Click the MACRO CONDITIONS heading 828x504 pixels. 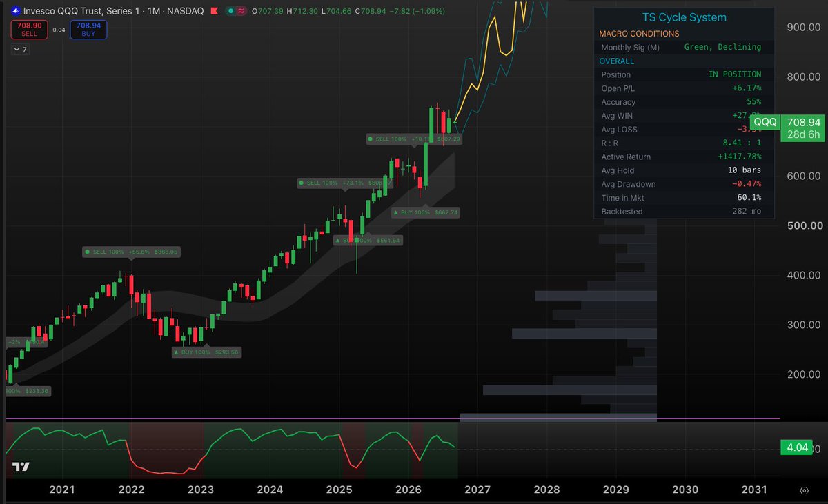point(638,34)
